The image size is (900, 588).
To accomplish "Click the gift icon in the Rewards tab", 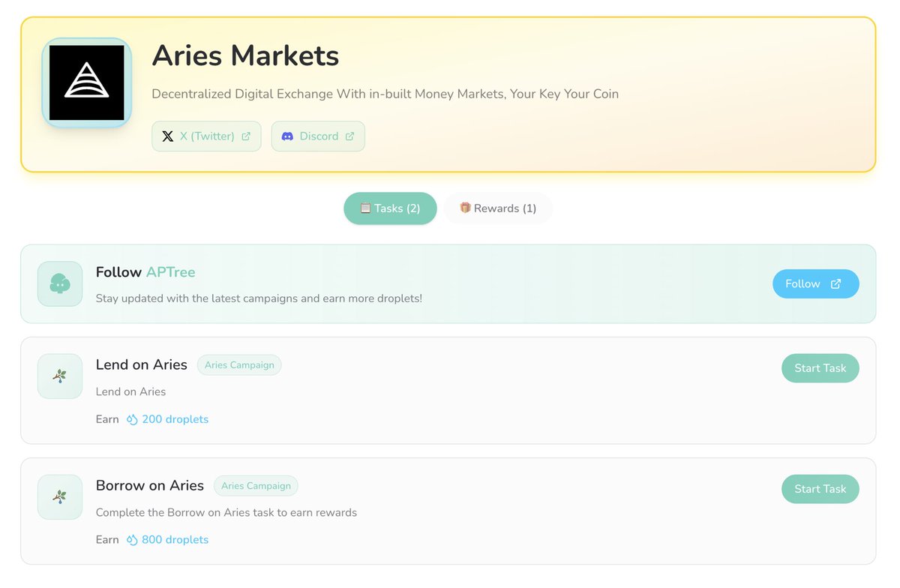I will click(465, 208).
